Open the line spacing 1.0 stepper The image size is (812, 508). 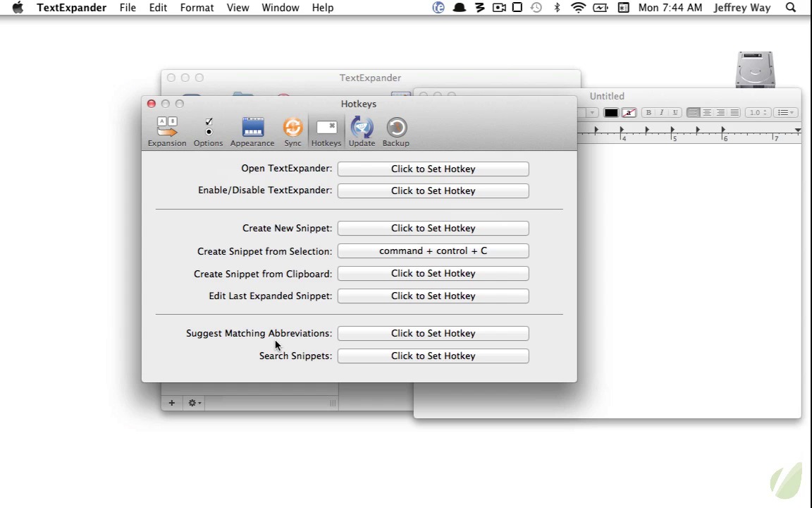click(x=758, y=112)
